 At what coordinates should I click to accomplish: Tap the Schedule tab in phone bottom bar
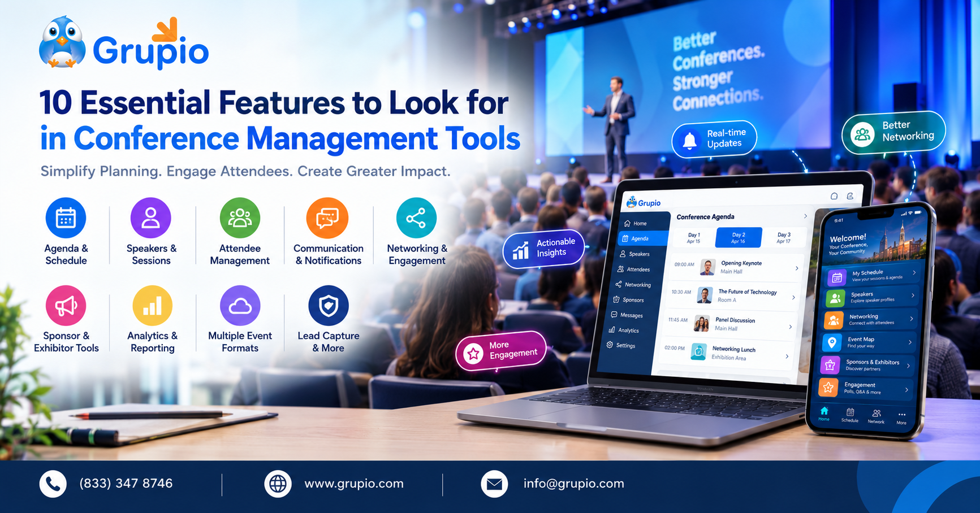(x=849, y=416)
